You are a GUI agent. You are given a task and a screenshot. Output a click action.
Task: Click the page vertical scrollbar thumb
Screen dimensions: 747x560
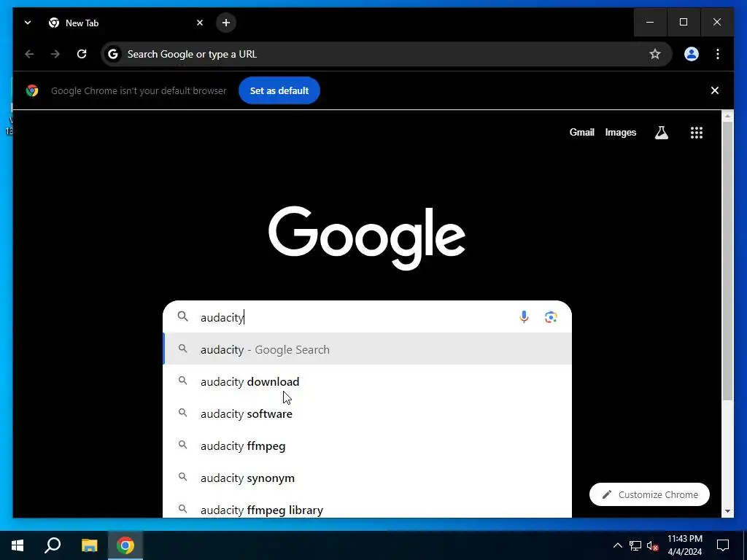[x=727, y=261]
